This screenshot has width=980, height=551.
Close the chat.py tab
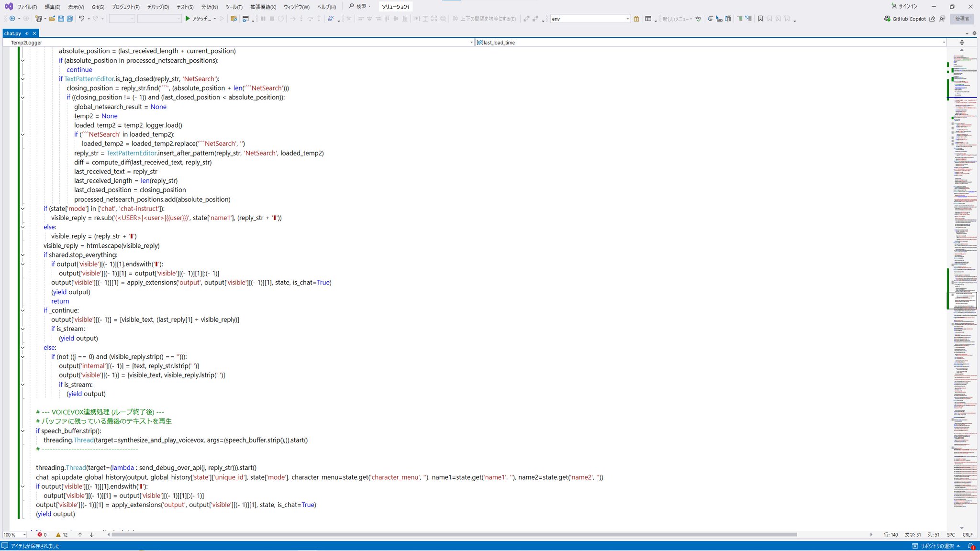click(34, 33)
